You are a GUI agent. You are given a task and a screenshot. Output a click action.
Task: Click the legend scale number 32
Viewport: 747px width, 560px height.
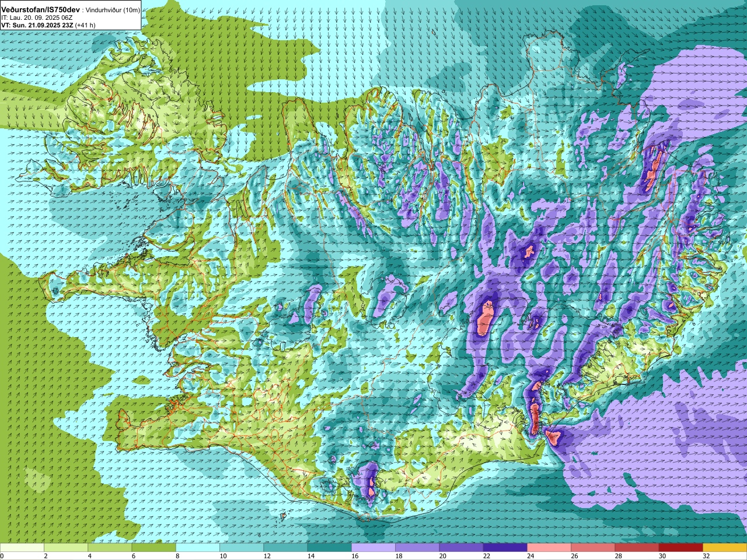706,556
